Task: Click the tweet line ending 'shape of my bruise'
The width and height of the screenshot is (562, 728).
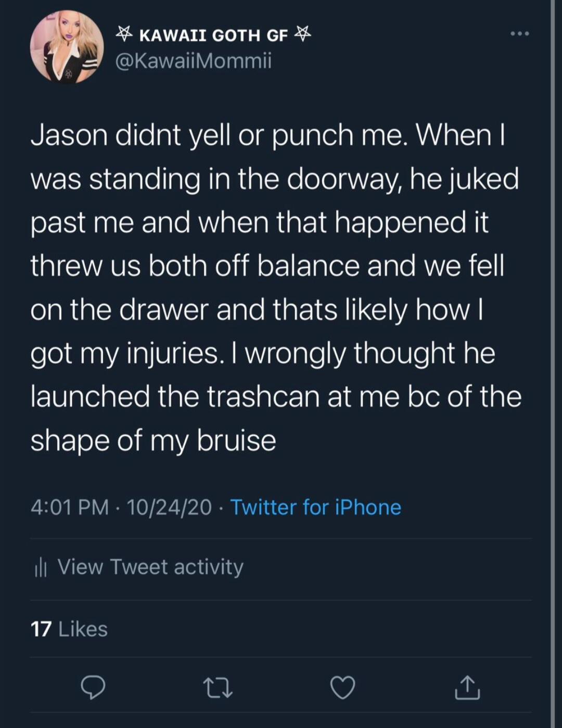Action: pos(153,441)
